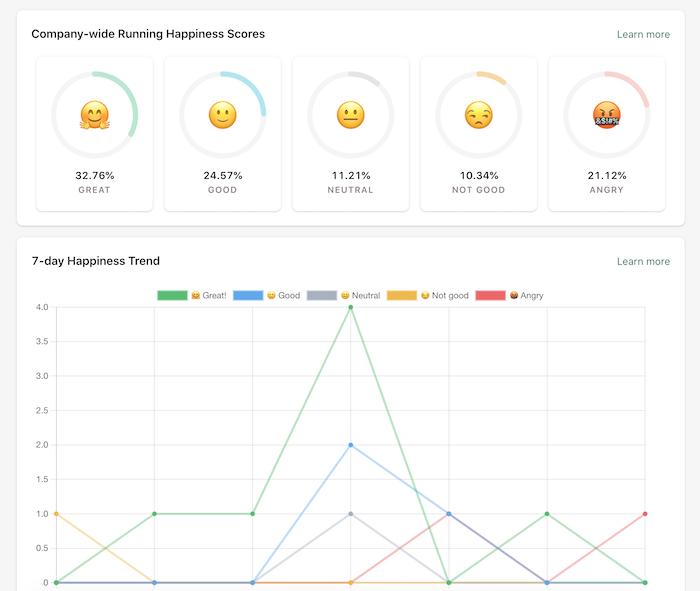The image size is (700, 591).
Task: Select the 32.76% Great score text
Action: pos(95,175)
